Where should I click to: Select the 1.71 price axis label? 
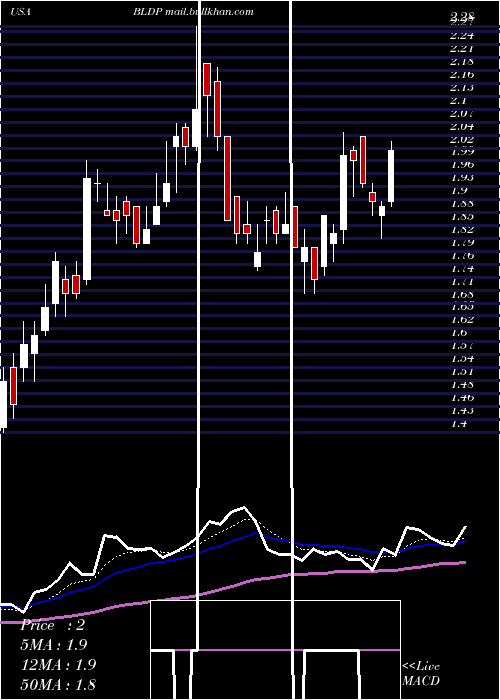(x=462, y=281)
